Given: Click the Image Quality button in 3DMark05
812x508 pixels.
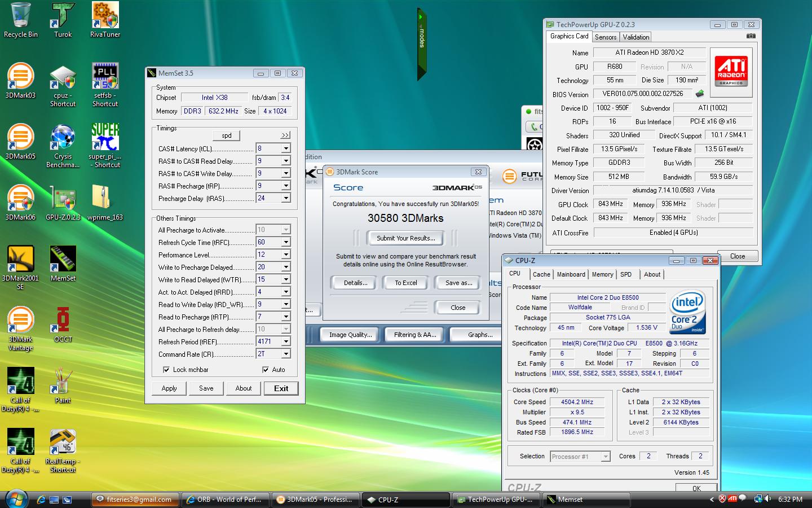Looking at the screenshot, I should point(351,335).
